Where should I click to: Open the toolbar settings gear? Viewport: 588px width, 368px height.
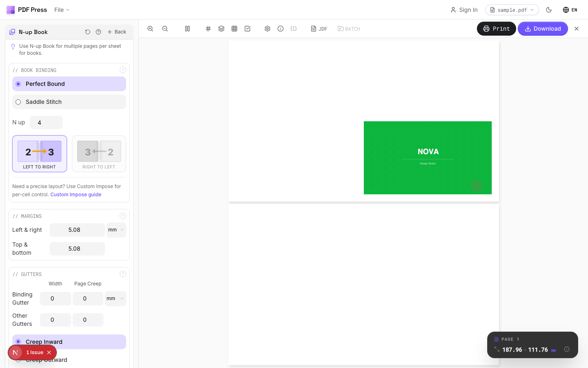pos(267,29)
